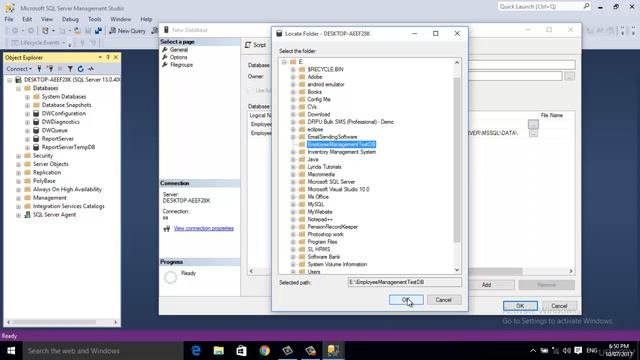
Task: Click OK in the New Database dialog
Action: pos(520,306)
